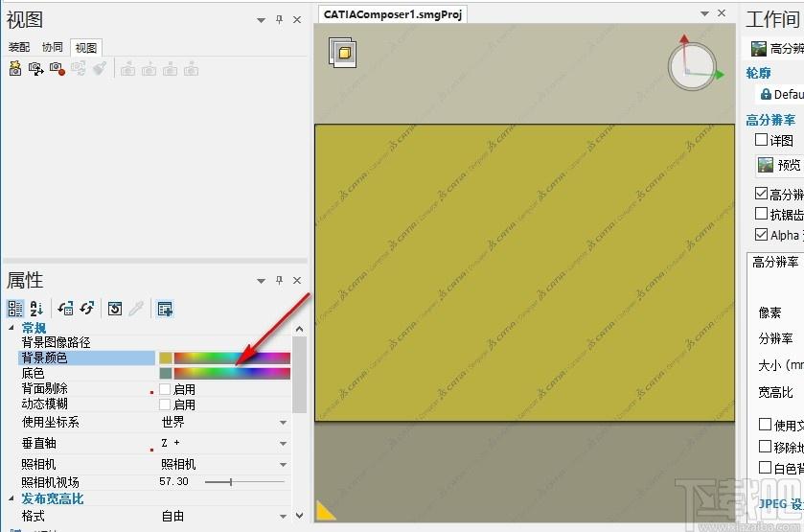Click the 照相机视场 field-of-view slider
Viewport: 804px width, 532px height.
click(x=244, y=482)
